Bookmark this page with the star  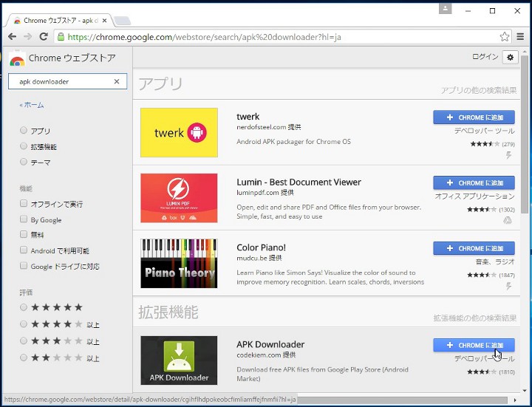[x=505, y=37]
